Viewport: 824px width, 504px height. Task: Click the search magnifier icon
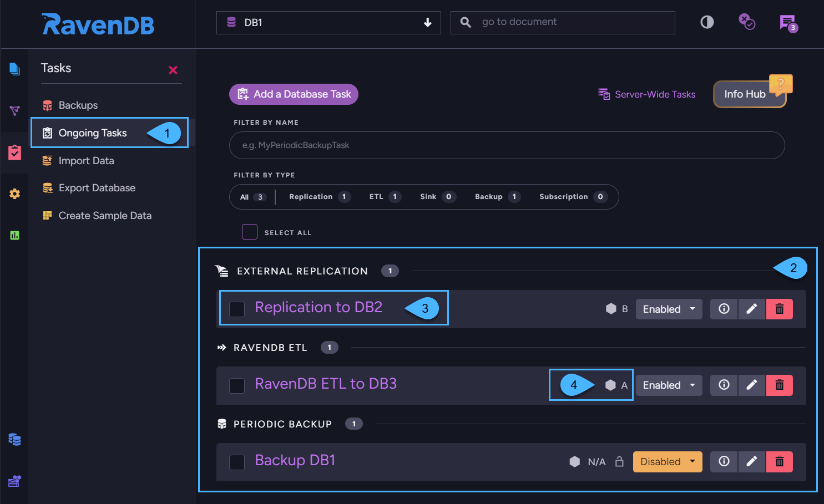coord(466,22)
